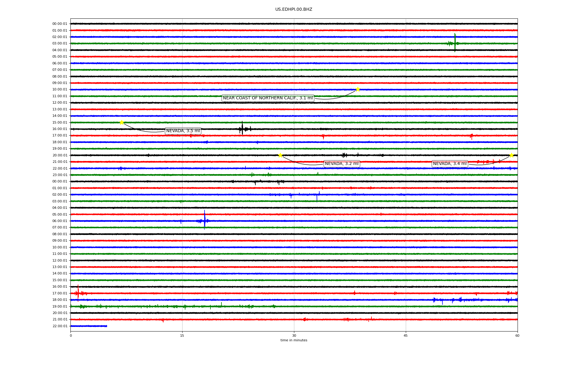Screen dimensions: 588x368
Task: Click the star marker on the 10:00:01 trace
Action: [358, 89]
